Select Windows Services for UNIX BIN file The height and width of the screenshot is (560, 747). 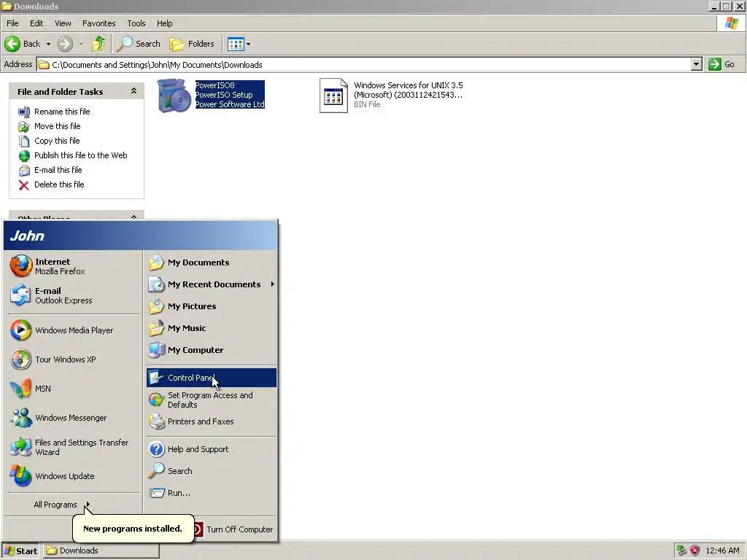[x=391, y=95]
